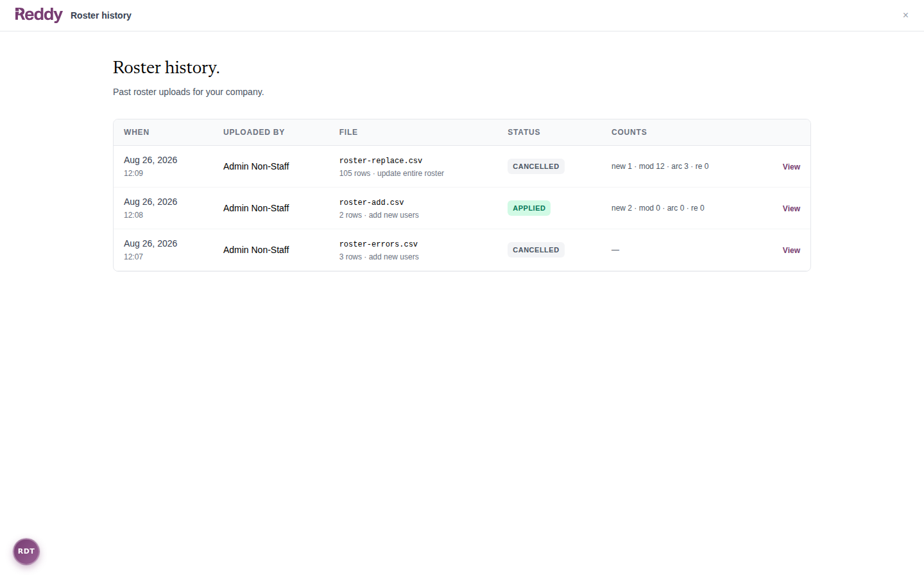Click the dash in roster-errors.csv counts
Screen dimensions: 924x578
pyautogui.click(x=615, y=250)
